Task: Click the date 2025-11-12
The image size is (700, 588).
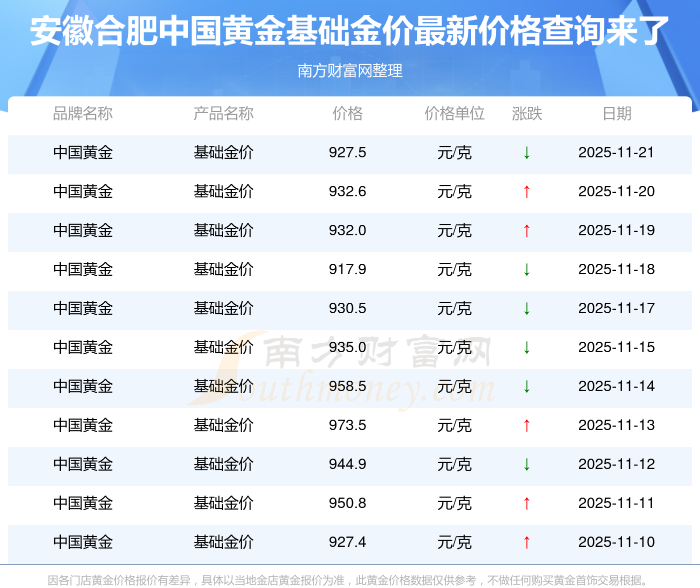Action: coord(616,464)
